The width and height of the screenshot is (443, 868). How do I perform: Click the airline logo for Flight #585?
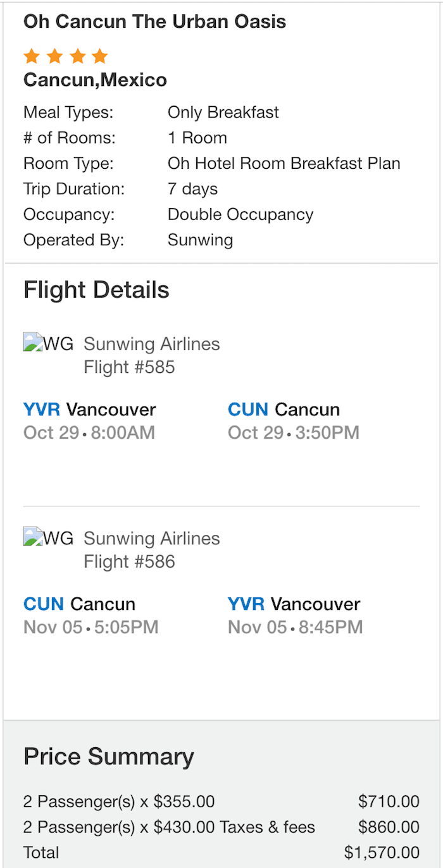point(49,343)
